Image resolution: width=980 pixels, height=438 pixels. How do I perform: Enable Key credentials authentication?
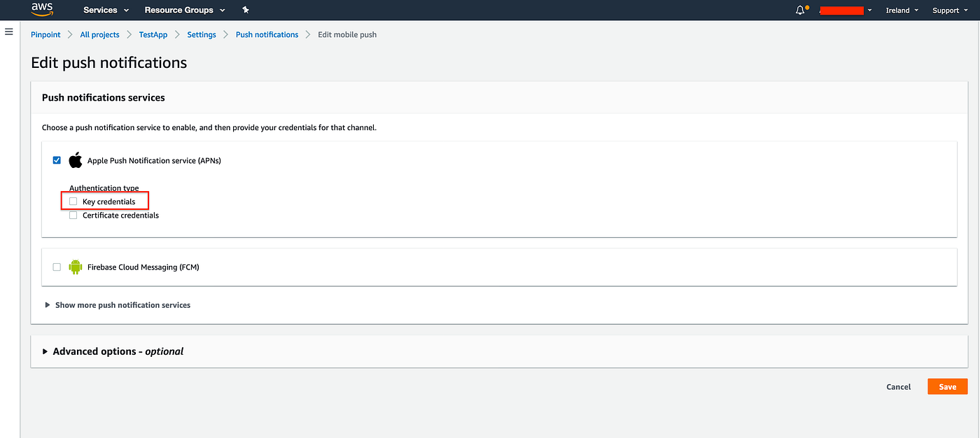73,201
